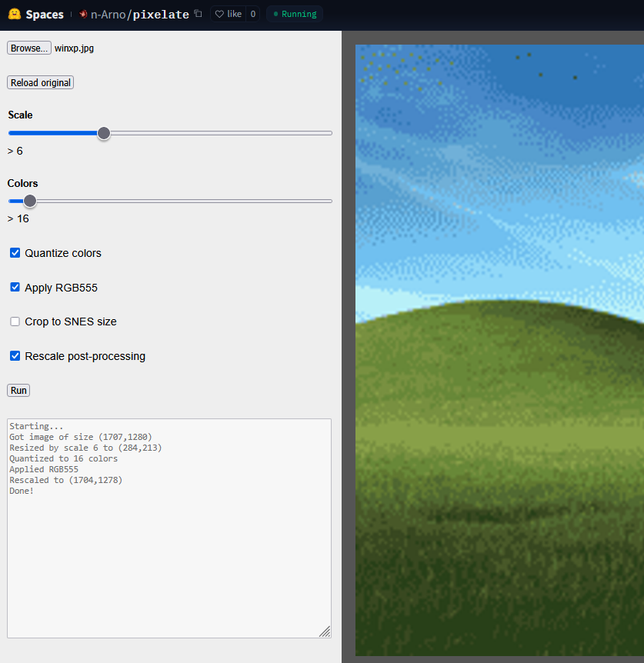Click the '> 6' scale value text
644x663 pixels.
[15, 151]
